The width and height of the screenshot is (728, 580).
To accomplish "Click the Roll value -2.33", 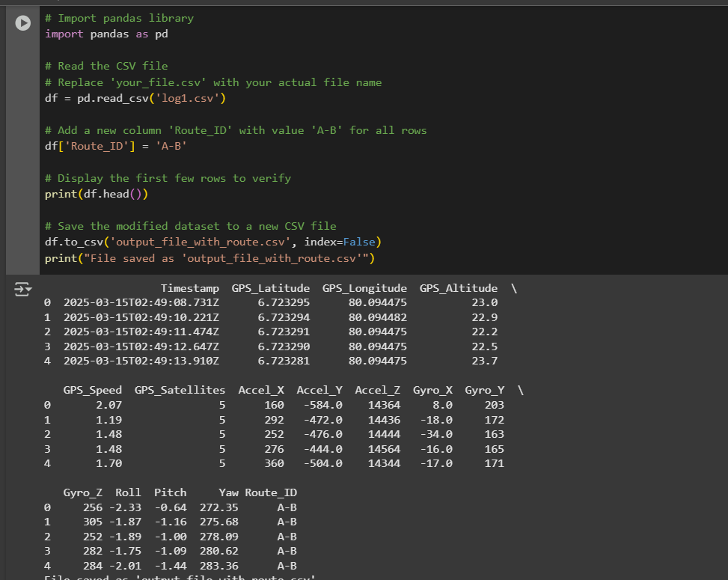I will click(x=125, y=508).
